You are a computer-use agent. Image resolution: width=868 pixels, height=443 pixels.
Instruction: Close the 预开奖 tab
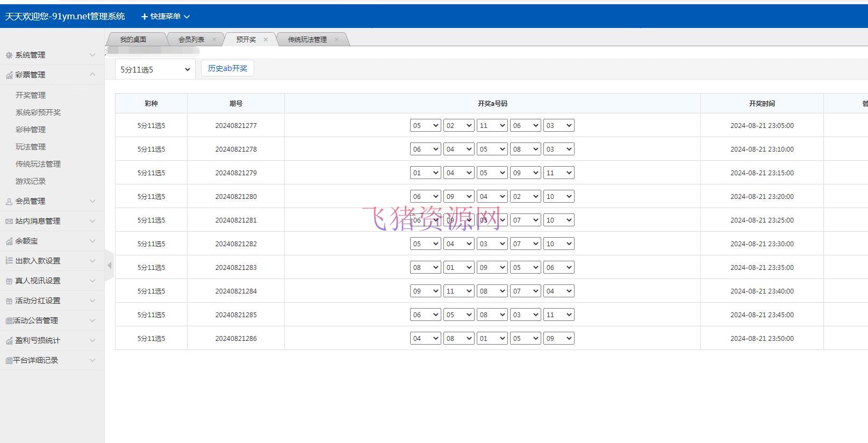266,39
